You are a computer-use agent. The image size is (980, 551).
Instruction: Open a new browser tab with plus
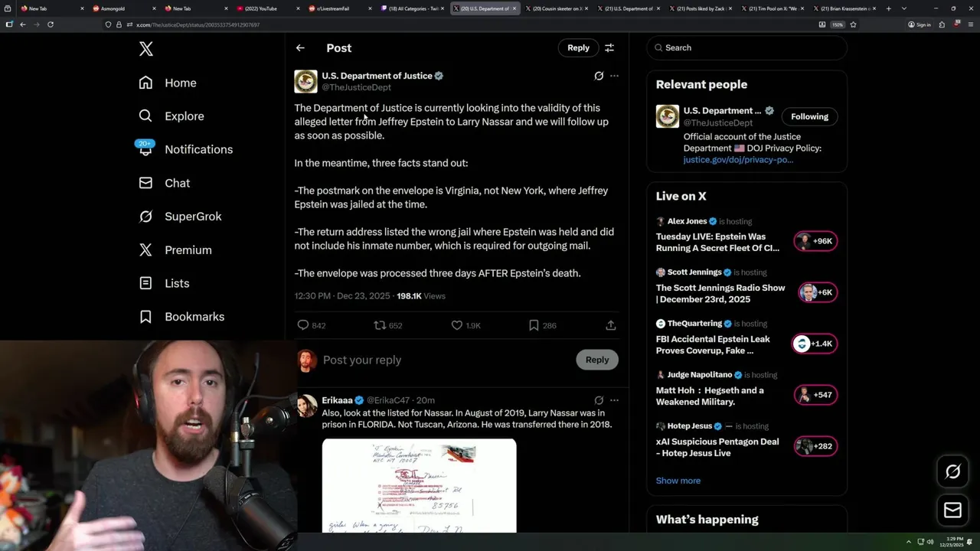[888, 8]
